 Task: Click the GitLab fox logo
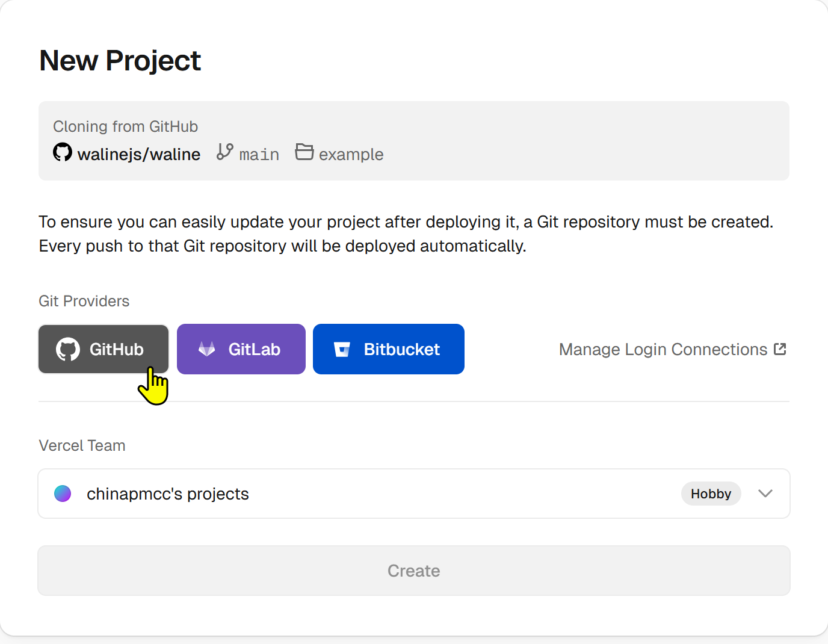(x=207, y=349)
